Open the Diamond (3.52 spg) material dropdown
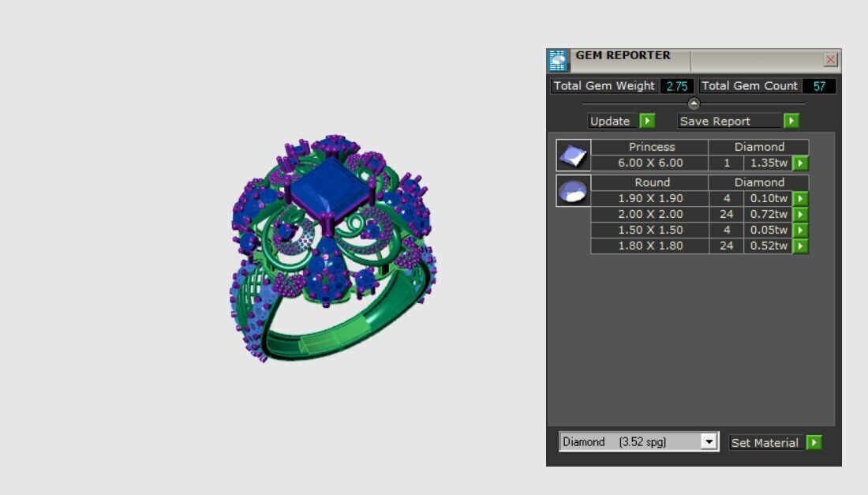The height and width of the screenshot is (495, 868). coord(709,442)
